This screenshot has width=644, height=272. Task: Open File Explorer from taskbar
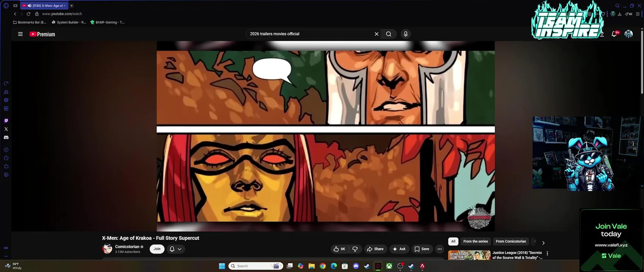click(311, 266)
